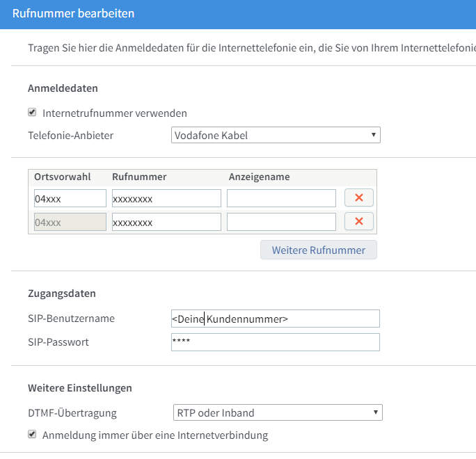The height and width of the screenshot is (459, 476).
Task: Click the greyed second Ortsvorwahl field
Action: [70, 223]
